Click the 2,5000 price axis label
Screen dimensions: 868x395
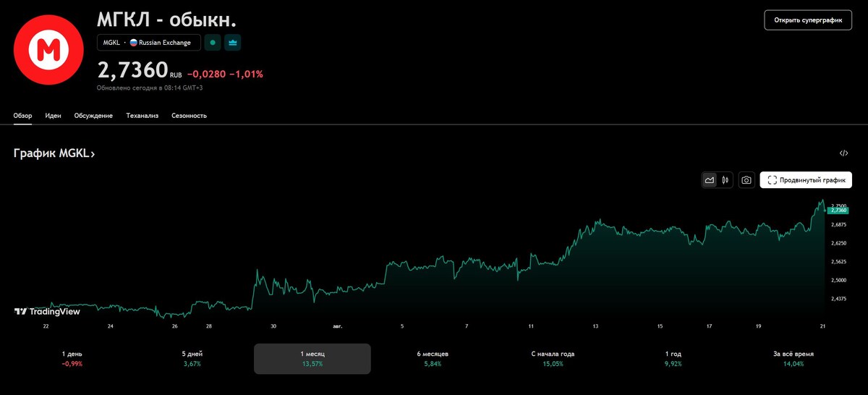(x=839, y=280)
